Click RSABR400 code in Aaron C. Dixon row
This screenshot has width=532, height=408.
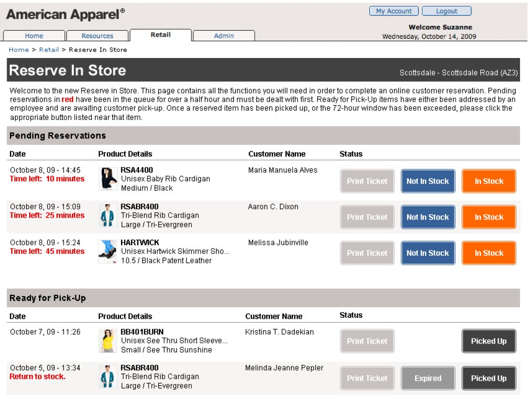tap(139, 207)
